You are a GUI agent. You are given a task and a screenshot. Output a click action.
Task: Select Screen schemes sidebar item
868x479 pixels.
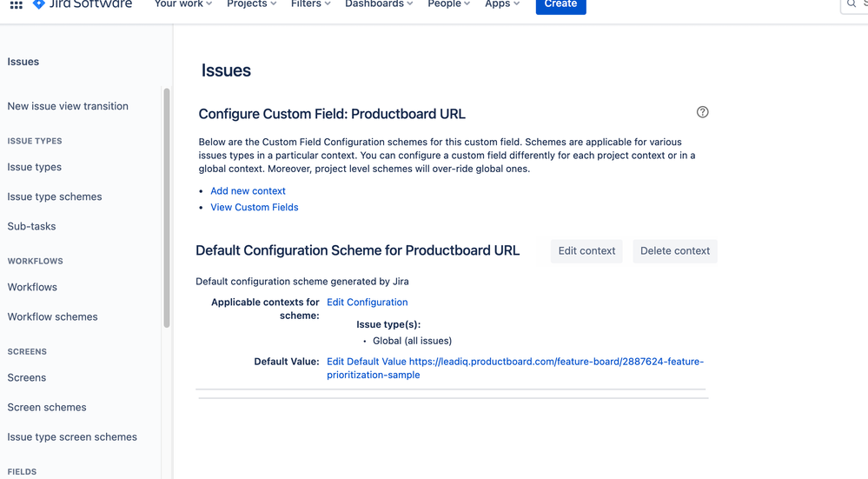pyautogui.click(x=47, y=408)
